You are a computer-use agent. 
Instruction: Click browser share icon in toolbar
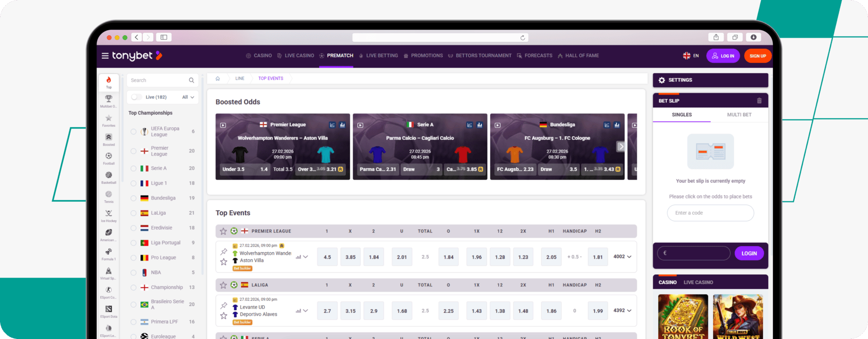pyautogui.click(x=716, y=37)
